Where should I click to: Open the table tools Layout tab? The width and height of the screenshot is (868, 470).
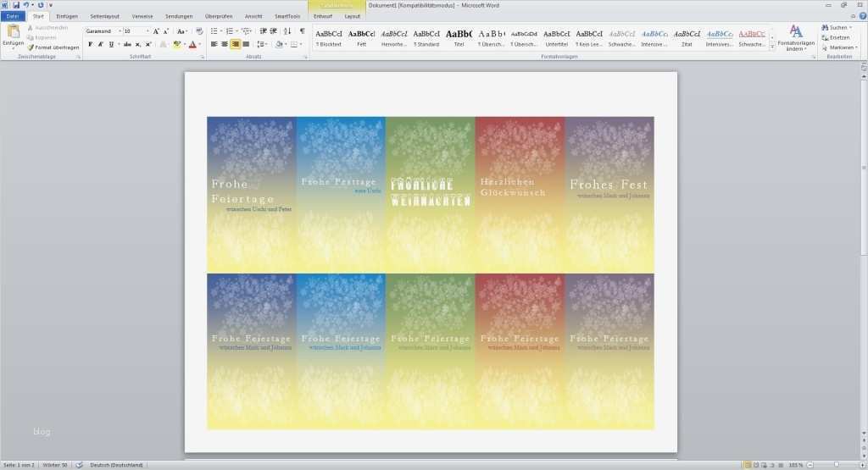point(352,17)
